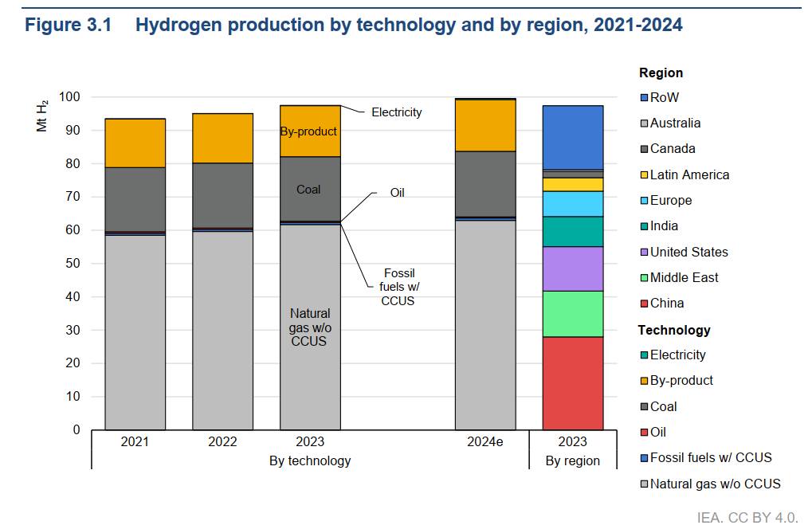This screenshot has width=812, height=529.
Task: Select the India legend swatch
Action: (644, 226)
